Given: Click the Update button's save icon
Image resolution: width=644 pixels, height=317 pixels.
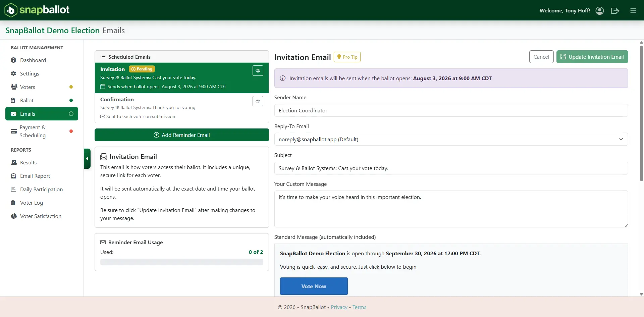Looking at the screenshot, I should pyautogui.click(x=563, y=57).
